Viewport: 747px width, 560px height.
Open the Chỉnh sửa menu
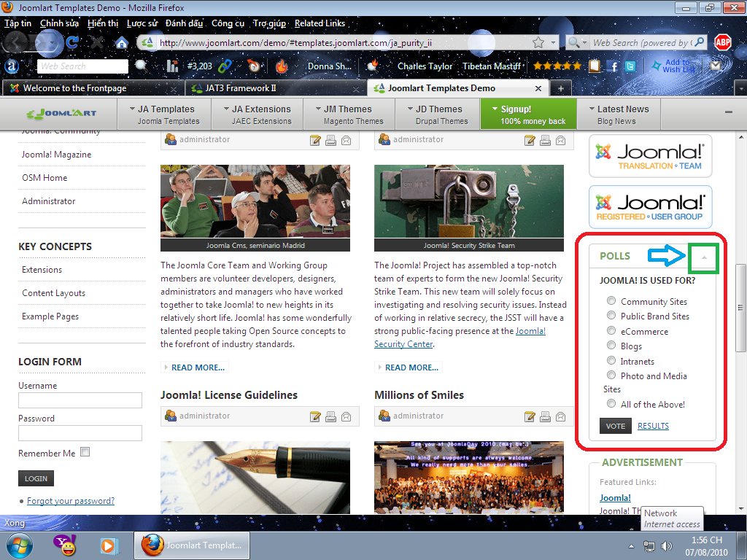pyautogui.click(x=60, y=23)
